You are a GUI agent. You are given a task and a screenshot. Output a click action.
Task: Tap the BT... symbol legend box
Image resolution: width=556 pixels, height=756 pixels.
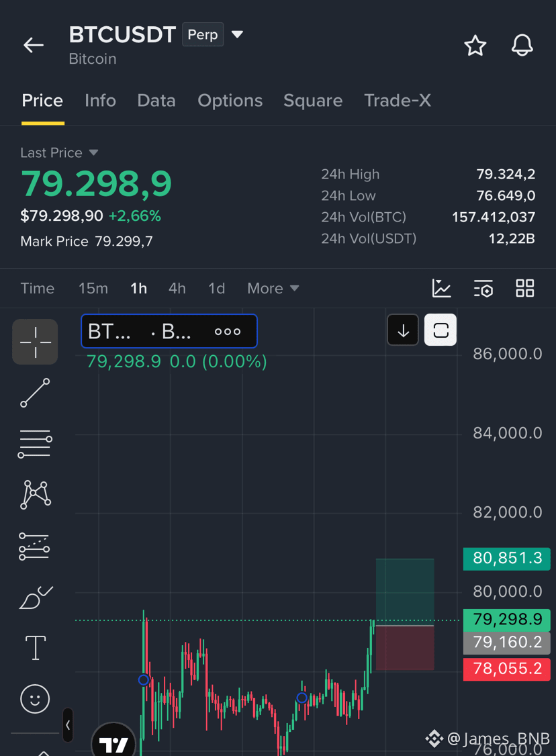[169, 331]
